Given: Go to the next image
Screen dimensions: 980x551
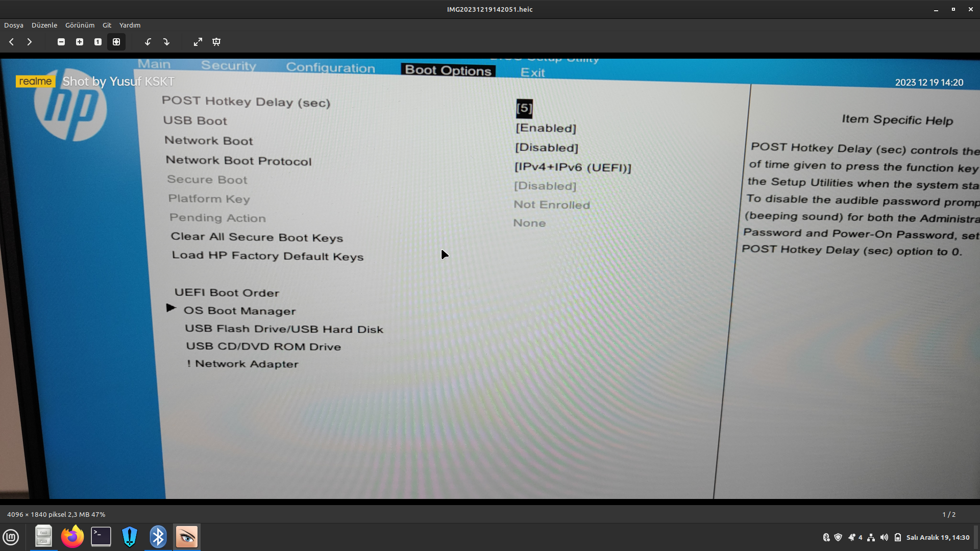Looking at the screenshot, I should [x=29, y=42].
